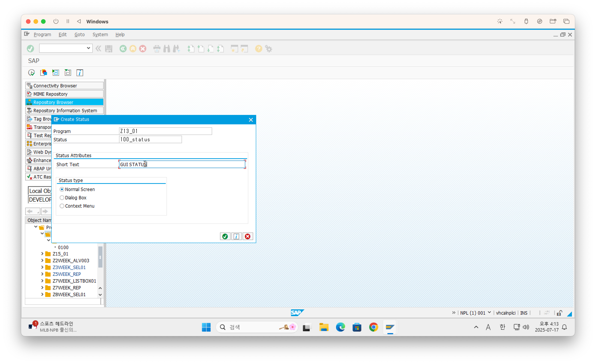Open the Customize Local Layout gear icon
Image resolution: width=596 pixels, height=364 pixels.
point(268,49)
